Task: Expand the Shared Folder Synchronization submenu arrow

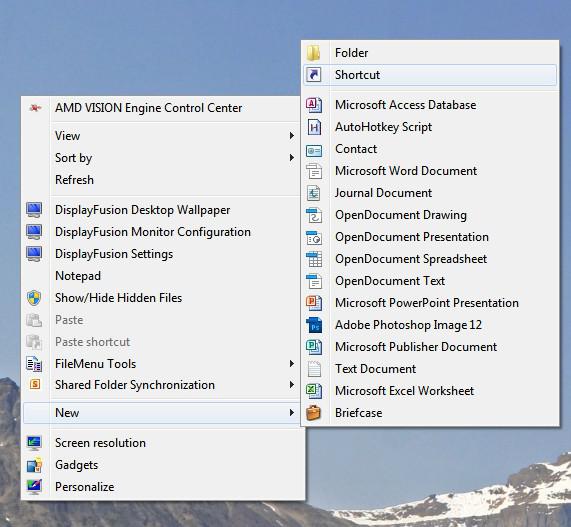Action: 291,384
